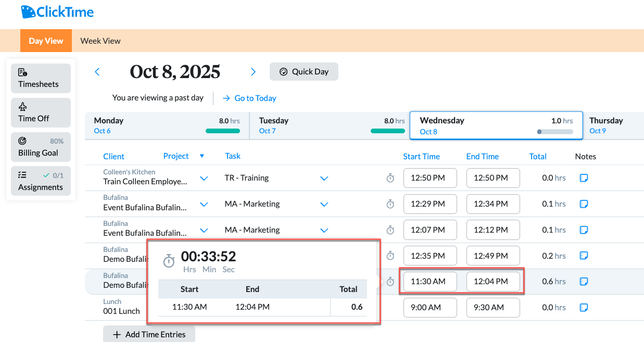Start stopwatch for Marketing 12:29 PM row
The width and height of the screenshot is (644, 342).
point(390,204)
